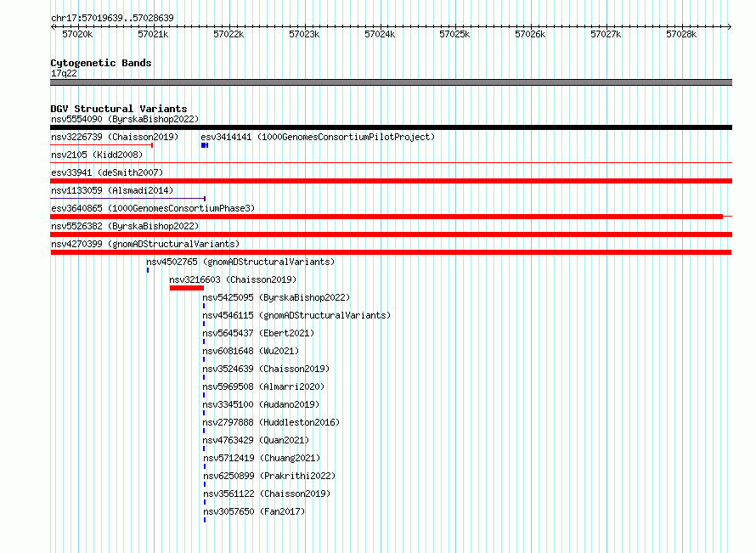This screenshot has width=756, height=553.
Task: Click the blue esv3414141 variant glyph
Action: pyautogui.click(x=205, y=145)
